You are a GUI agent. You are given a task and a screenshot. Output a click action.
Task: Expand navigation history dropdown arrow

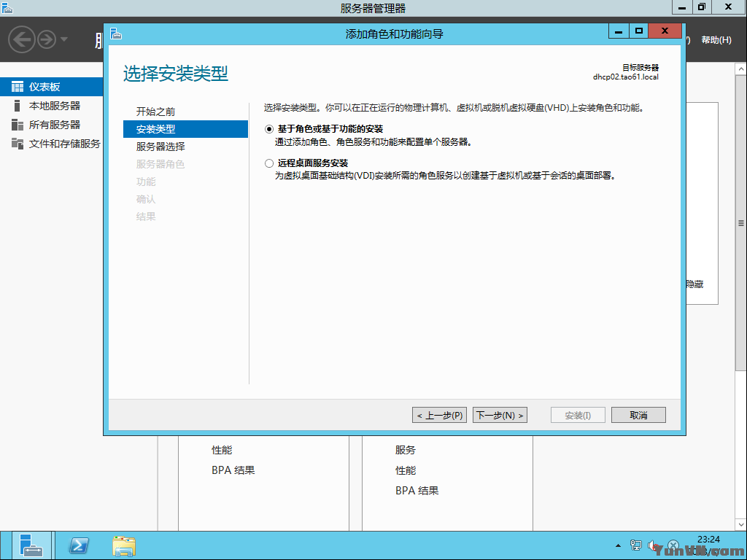point(64,39)
